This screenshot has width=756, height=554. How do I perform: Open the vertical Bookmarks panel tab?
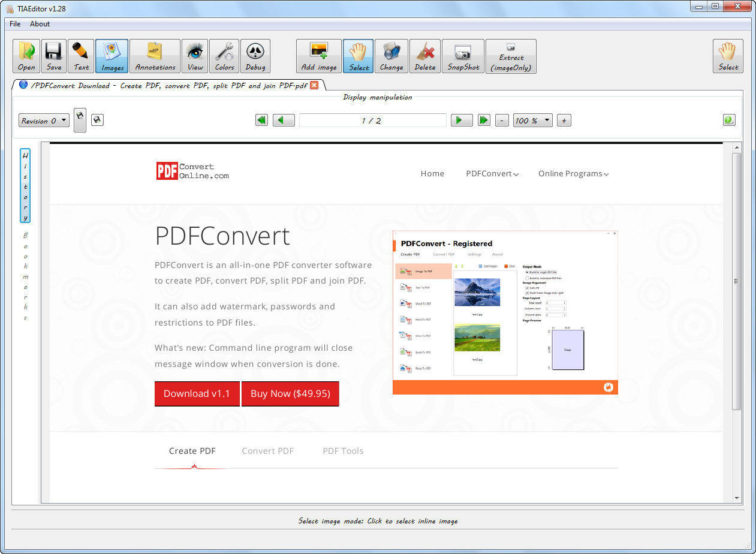tap(25, 276)
